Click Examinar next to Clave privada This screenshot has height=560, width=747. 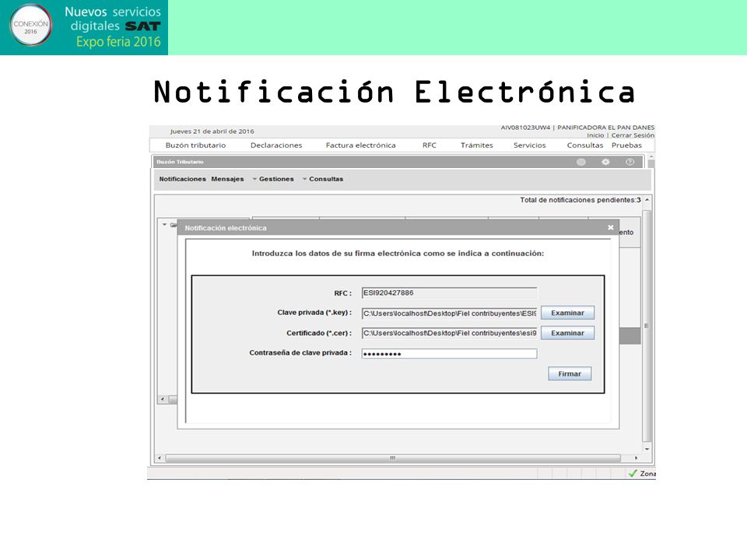pos(567,313)
